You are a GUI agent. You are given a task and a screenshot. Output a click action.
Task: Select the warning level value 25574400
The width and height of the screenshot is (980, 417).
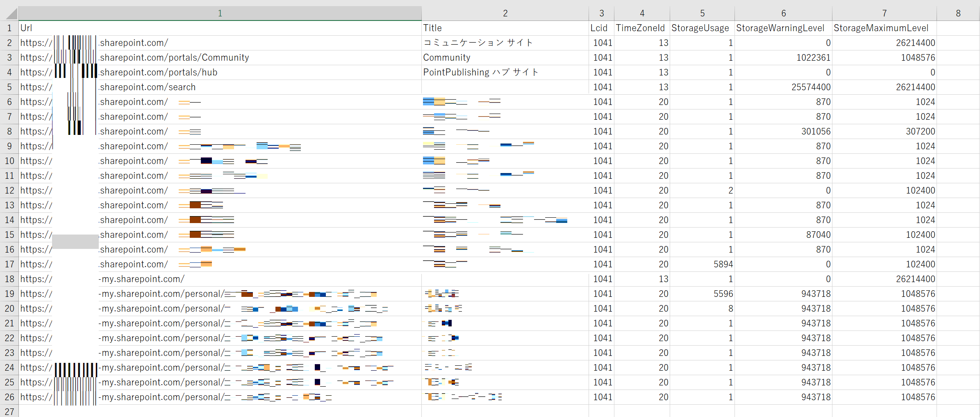[x=783, y=87]
